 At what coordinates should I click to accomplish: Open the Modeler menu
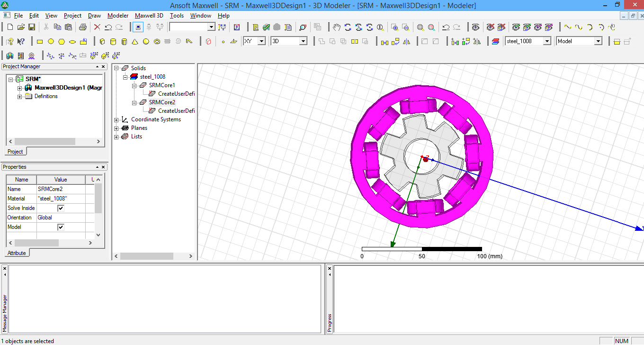117,16
